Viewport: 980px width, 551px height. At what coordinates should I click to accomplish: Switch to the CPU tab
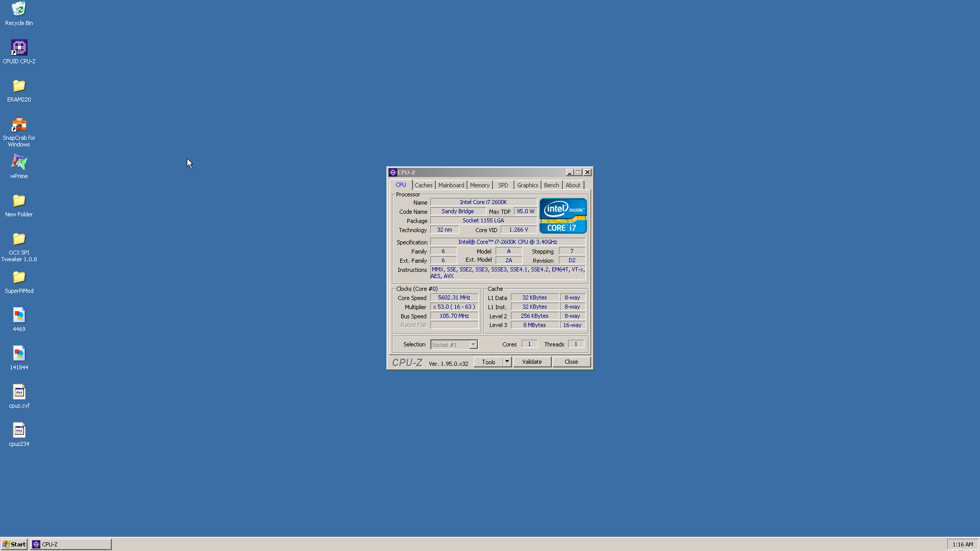(401, 185)
